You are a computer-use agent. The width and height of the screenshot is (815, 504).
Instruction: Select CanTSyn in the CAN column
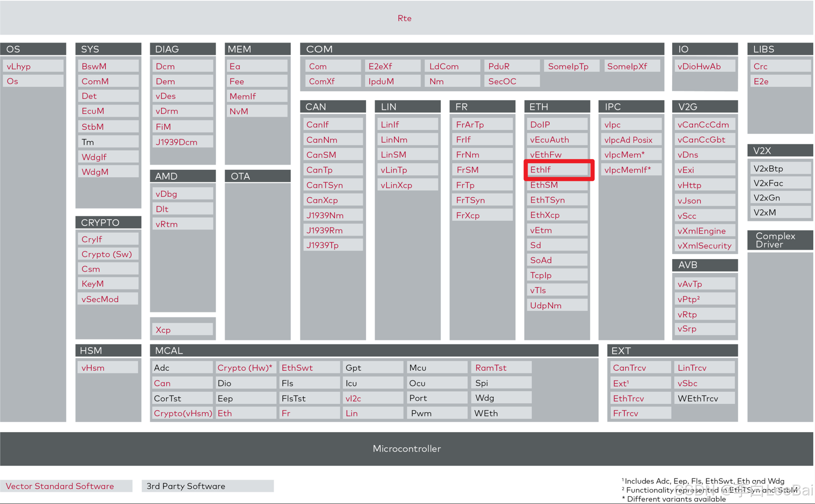coord(333,185)
